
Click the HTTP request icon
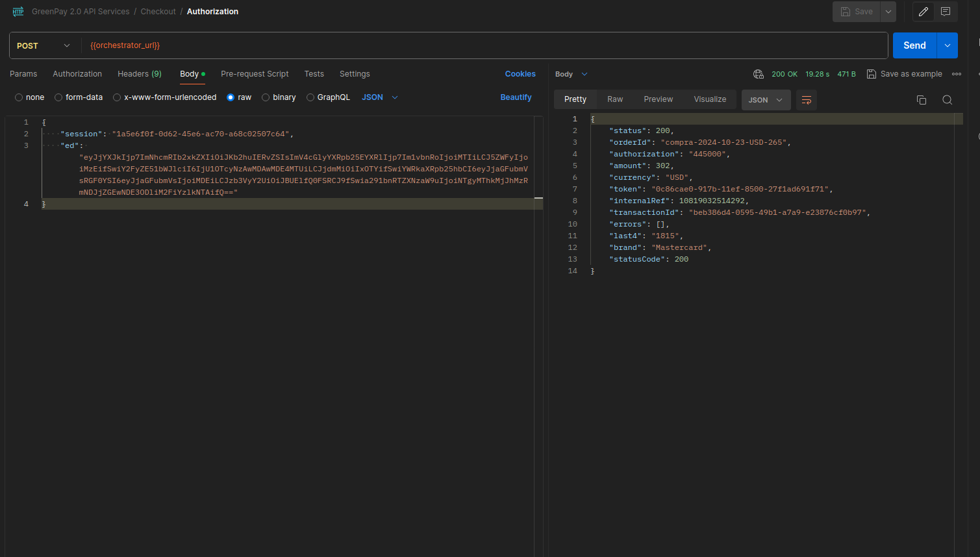coord(18,12)
